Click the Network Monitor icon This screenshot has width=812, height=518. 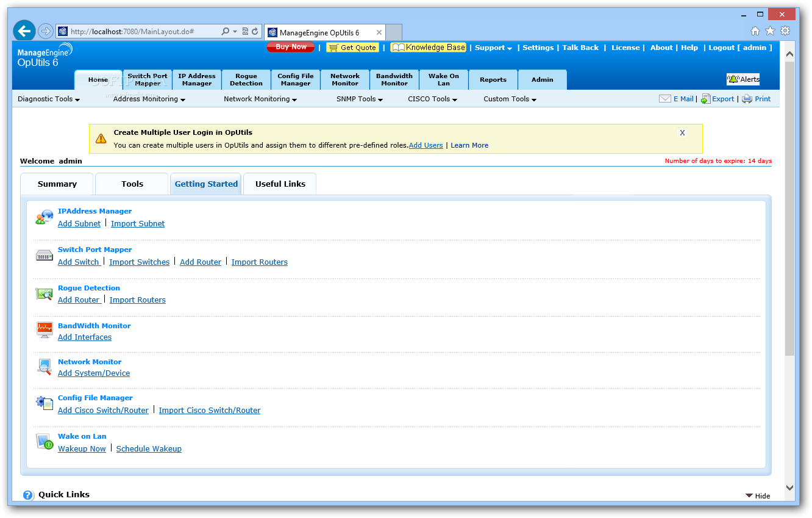coord(45,366)
